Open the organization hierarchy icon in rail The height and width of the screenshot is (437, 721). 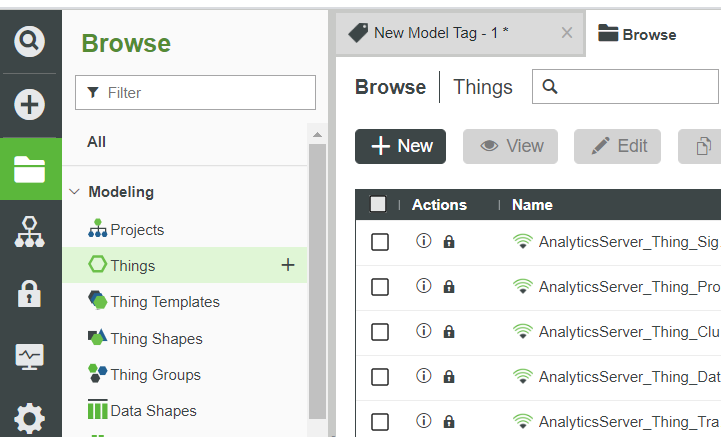pyautogui.click(x=30, y=232)
